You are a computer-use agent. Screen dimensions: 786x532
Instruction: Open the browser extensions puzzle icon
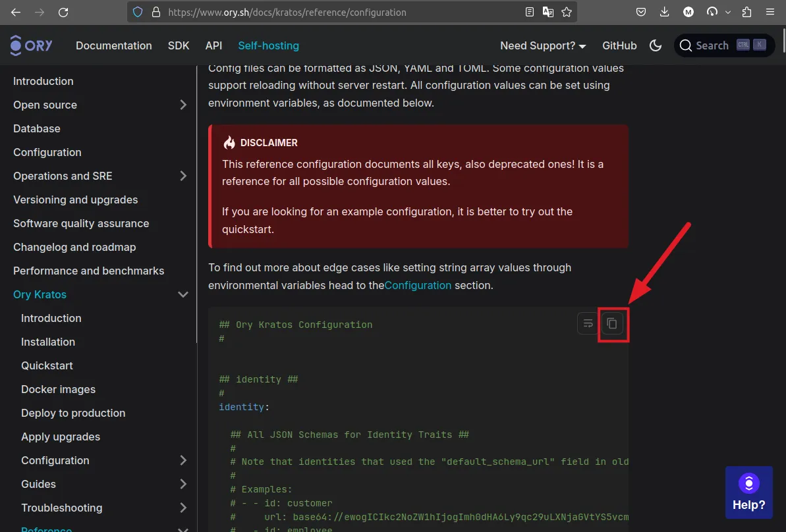pyautogui.click(x=746, y=12)
